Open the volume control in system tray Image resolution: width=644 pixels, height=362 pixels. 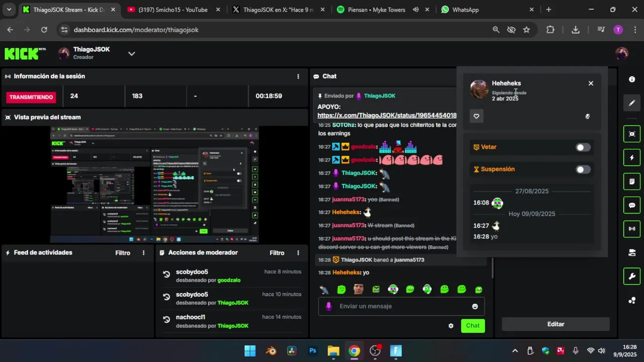click(x=601, y=351)
